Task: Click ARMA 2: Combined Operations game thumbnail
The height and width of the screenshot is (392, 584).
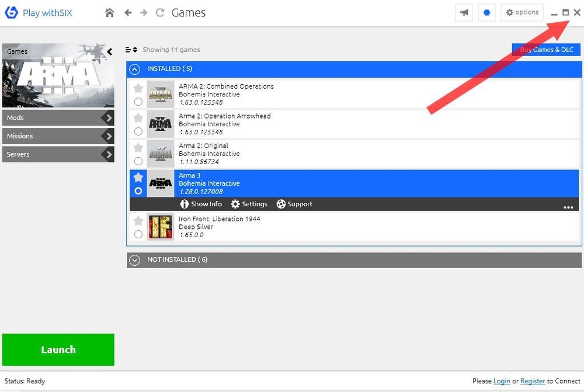Action: 161,94
